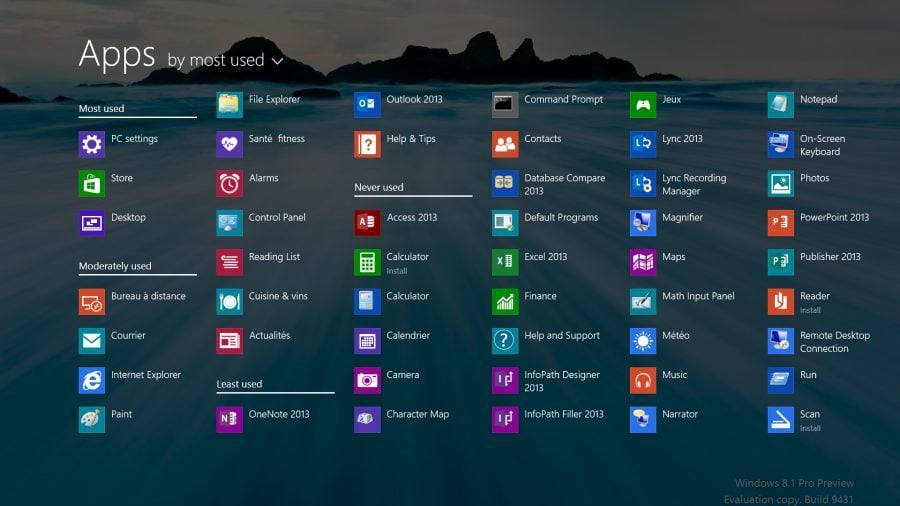
Task: Click the 'Narrator' label
Action: coord(680,414)
